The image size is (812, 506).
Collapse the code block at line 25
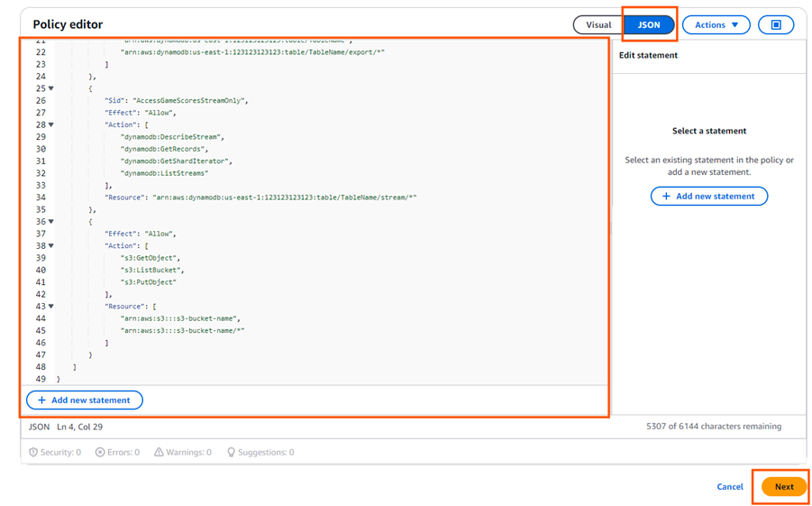[50, 88]
